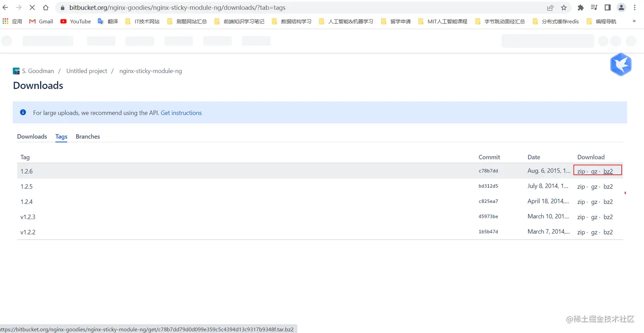Open commit 1b5b47d
The height and width of the screenshot is (333, 644).
click(x=488, y=232)
